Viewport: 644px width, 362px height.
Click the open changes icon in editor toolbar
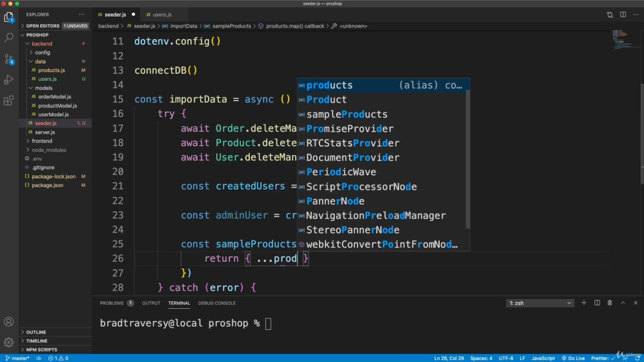point(610,15)
